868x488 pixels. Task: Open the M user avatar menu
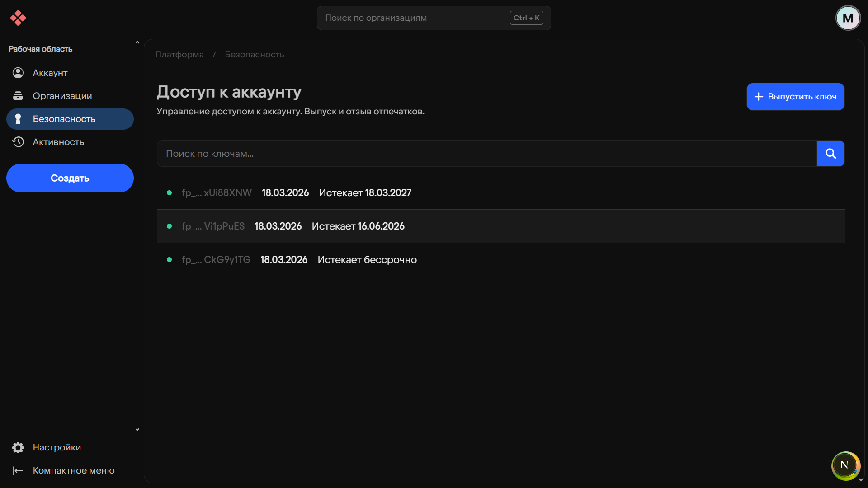click(x=848, y=18)
